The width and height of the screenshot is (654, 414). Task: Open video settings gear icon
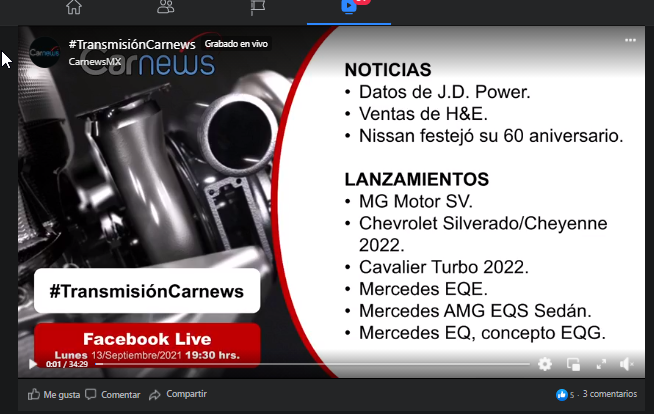point(545,364)
